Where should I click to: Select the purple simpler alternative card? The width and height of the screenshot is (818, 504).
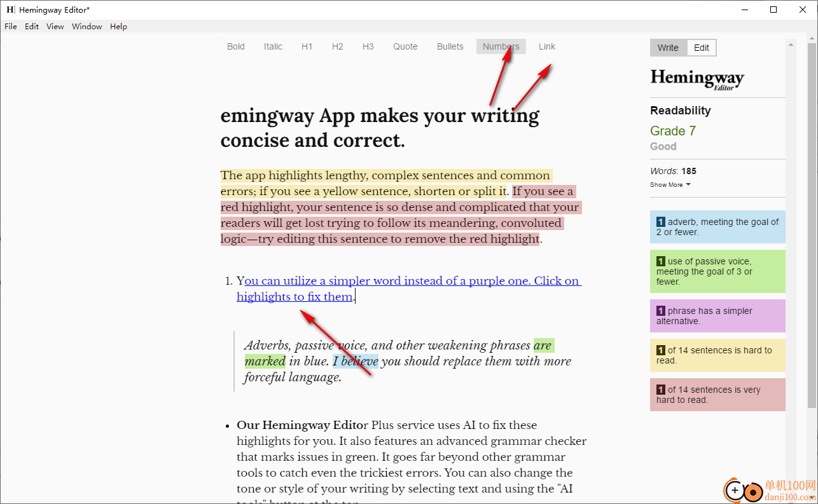click(x=717, y=316)
